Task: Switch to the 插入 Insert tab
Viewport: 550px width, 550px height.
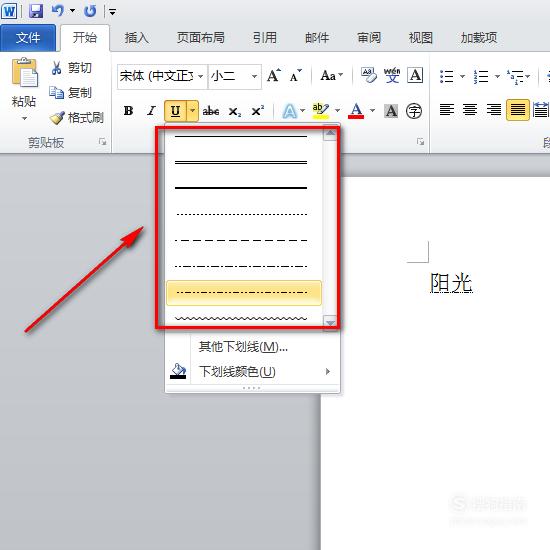Action: tap(136, 38)
